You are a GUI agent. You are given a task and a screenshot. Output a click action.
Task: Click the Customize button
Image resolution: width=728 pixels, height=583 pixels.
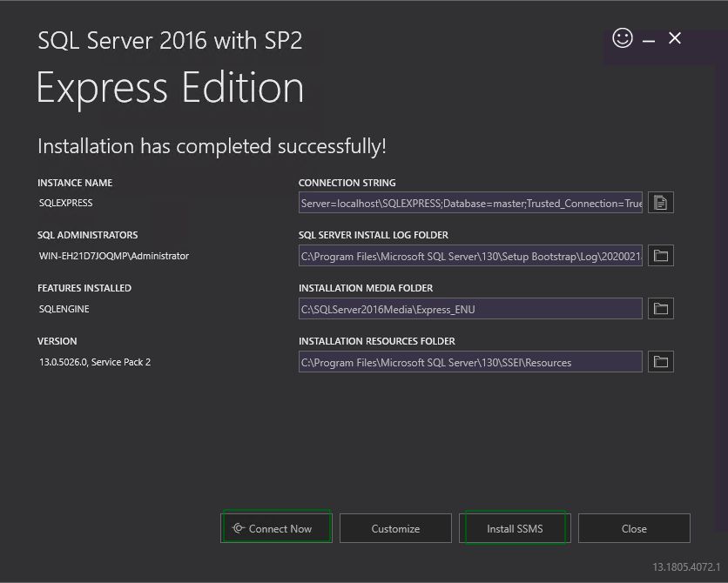pyautogui.click(x=395, y=528)
